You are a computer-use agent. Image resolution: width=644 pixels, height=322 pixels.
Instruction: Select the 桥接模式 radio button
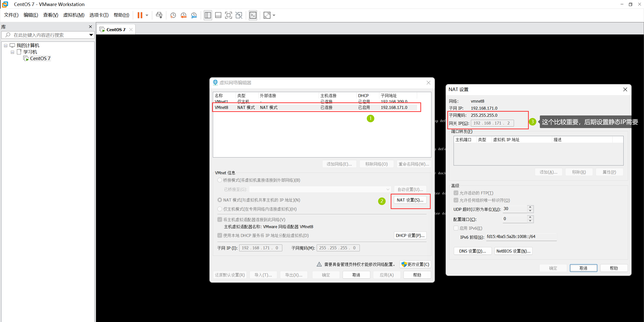tap(220, 180)
